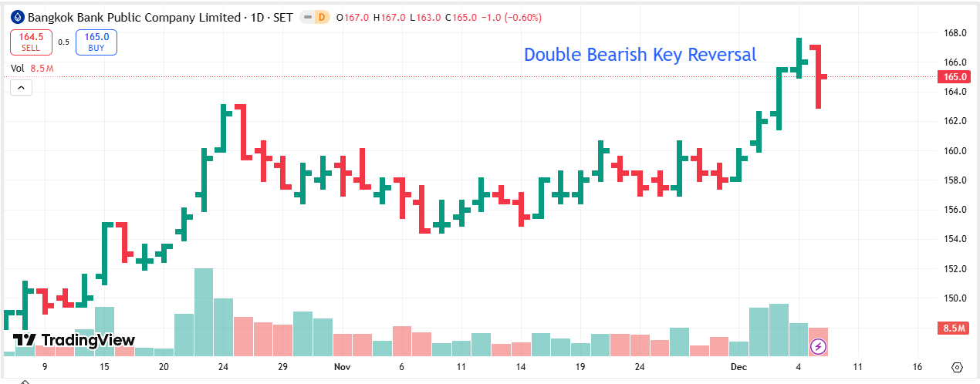Viewport: 980px width, 384px height.
Task: Click the 160.0 price axis label
Action: click(x=955, y=151)
